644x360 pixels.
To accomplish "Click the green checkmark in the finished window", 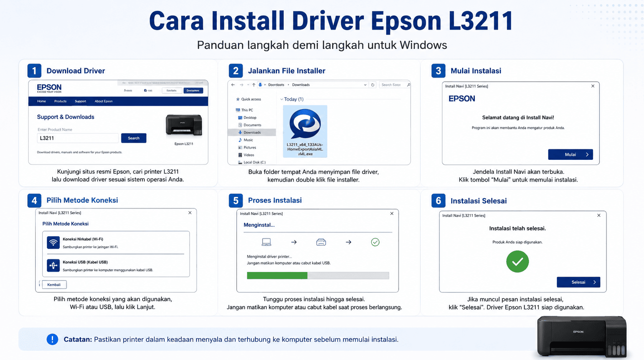I will (517, 262).
